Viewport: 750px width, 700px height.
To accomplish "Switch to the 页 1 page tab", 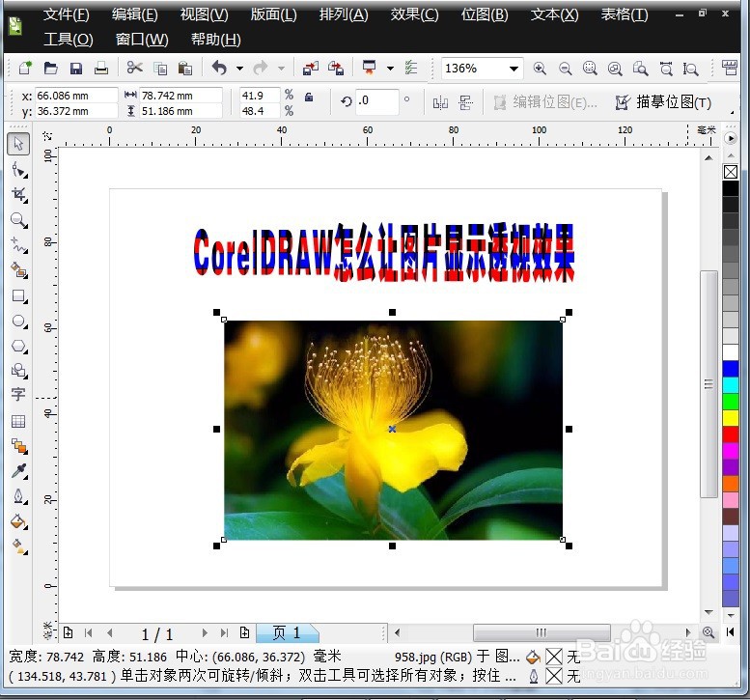I will [x=287, y=633].
